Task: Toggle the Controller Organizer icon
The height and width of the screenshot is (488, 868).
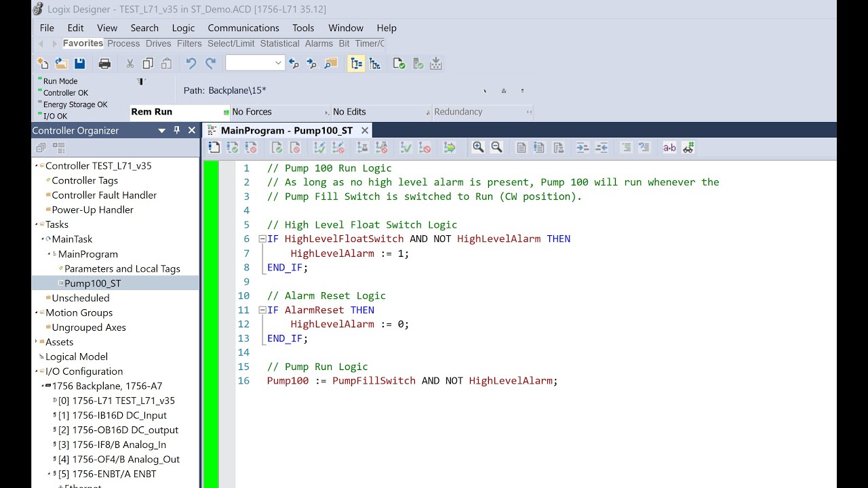Action: coord(356,63)
